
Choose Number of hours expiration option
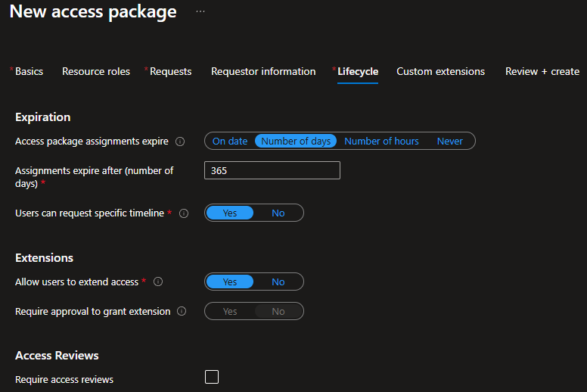click(x=381, y=142)
